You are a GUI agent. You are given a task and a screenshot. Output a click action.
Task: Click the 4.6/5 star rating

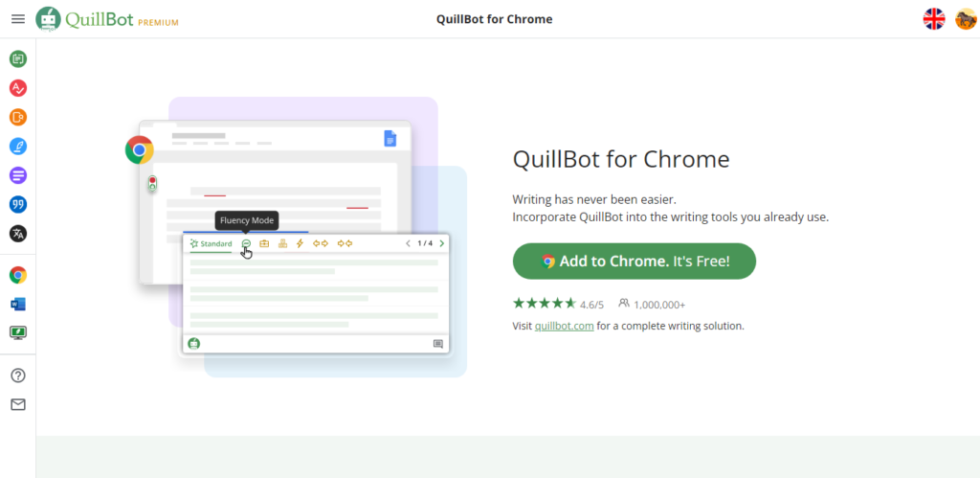click(x=558, y=304)
